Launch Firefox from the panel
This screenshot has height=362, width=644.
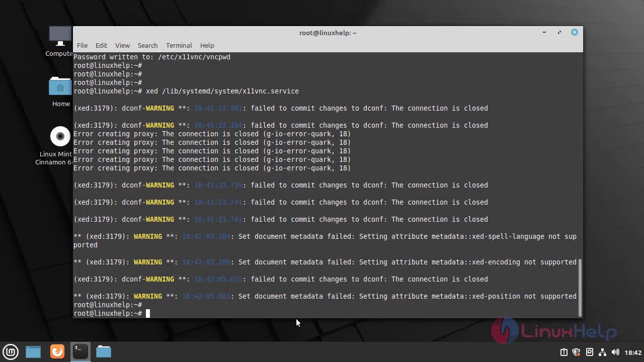[x=57, y=351]
